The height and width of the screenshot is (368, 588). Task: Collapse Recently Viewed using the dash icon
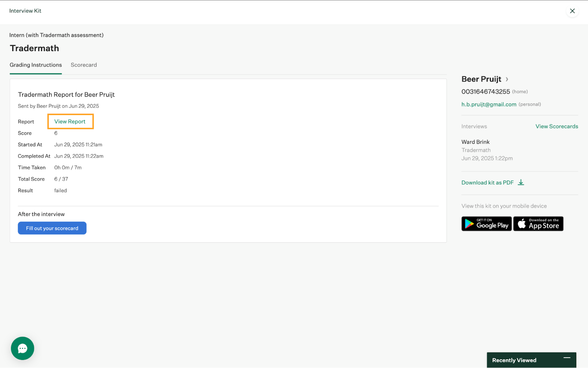[567, 358]
